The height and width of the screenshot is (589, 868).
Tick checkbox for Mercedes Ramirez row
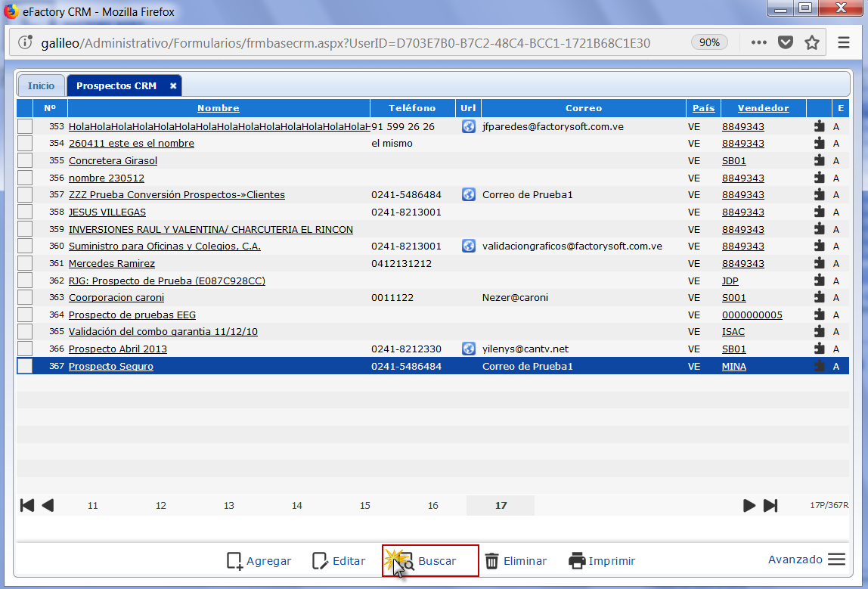[x=25, y=263]
